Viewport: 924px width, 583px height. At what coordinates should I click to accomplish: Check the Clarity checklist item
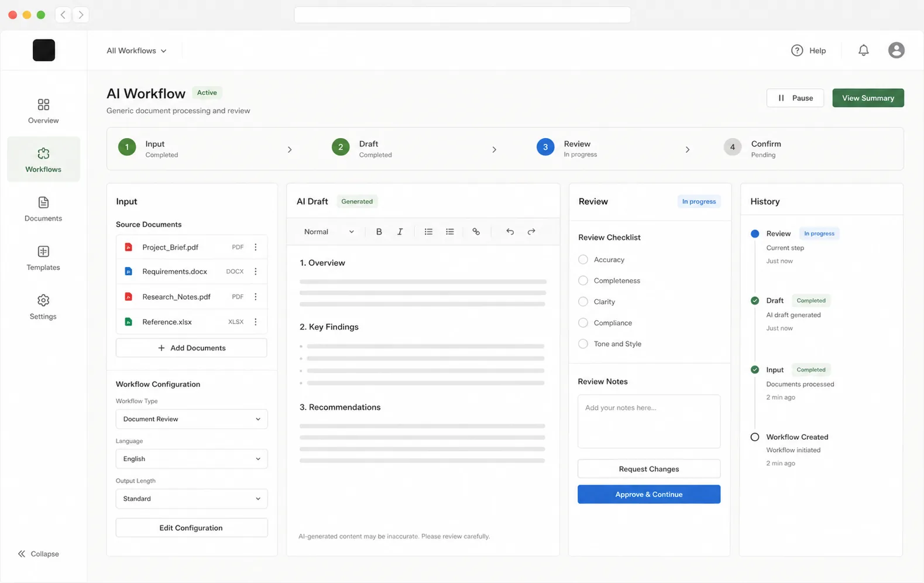(583, 301)
